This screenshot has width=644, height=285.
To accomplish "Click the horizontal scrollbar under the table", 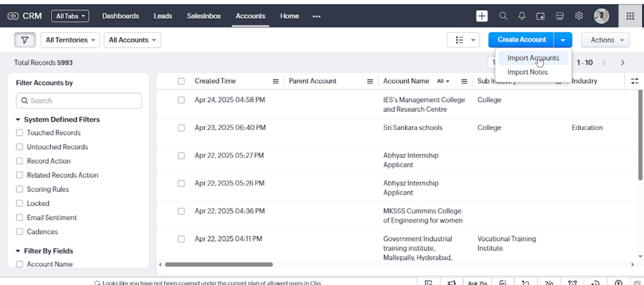I will [219, 265].
